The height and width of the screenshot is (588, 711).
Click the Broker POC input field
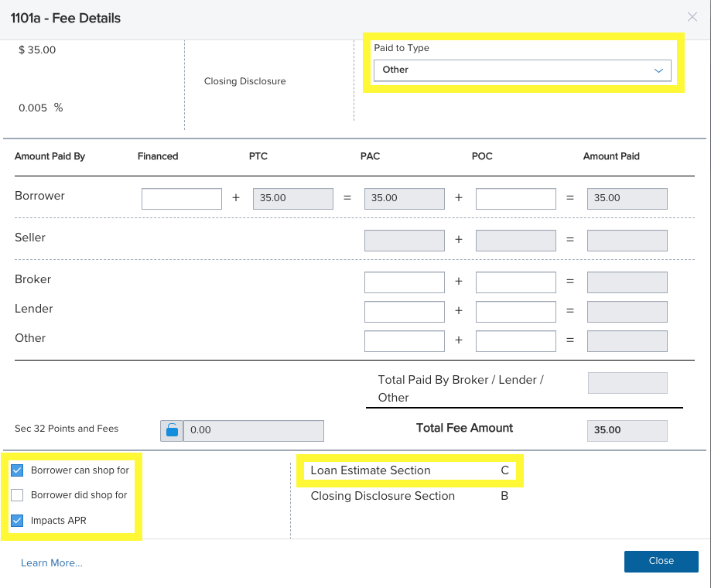click(x=516, y=282)
